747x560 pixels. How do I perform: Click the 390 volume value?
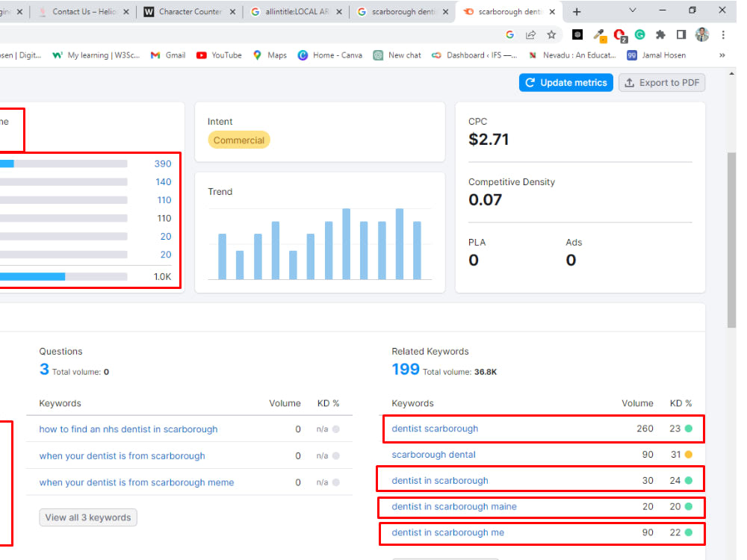point(162,164)
